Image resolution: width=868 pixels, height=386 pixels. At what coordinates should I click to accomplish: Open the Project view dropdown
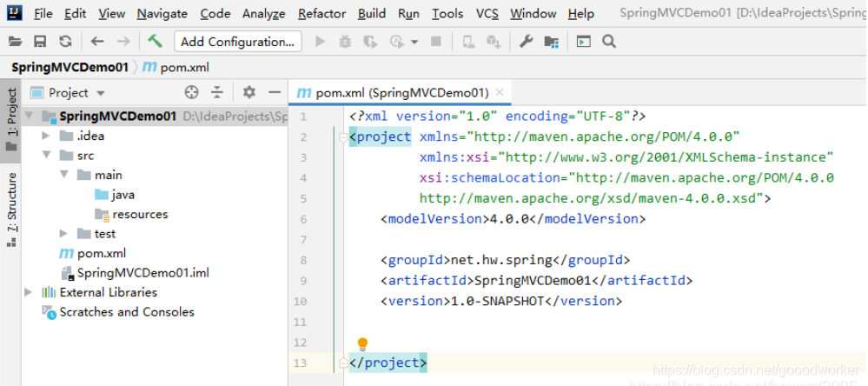click(x=100, y=93)
